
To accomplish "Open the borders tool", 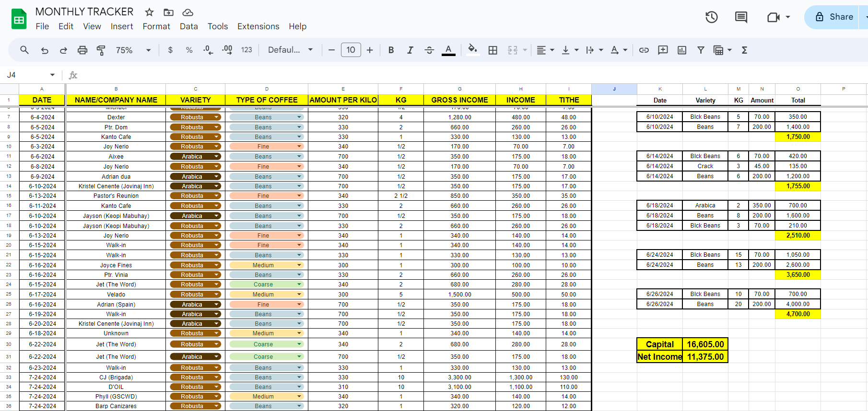I will tap(493, 50).
